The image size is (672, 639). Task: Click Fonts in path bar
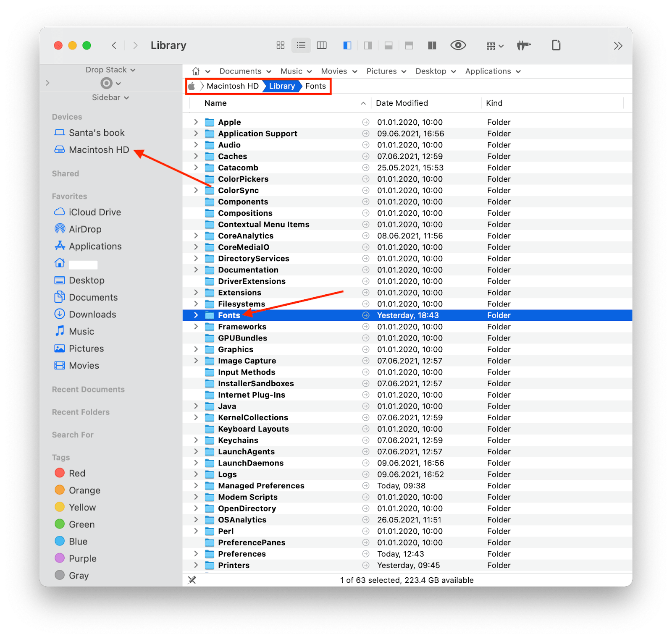[x=315, y=86]
